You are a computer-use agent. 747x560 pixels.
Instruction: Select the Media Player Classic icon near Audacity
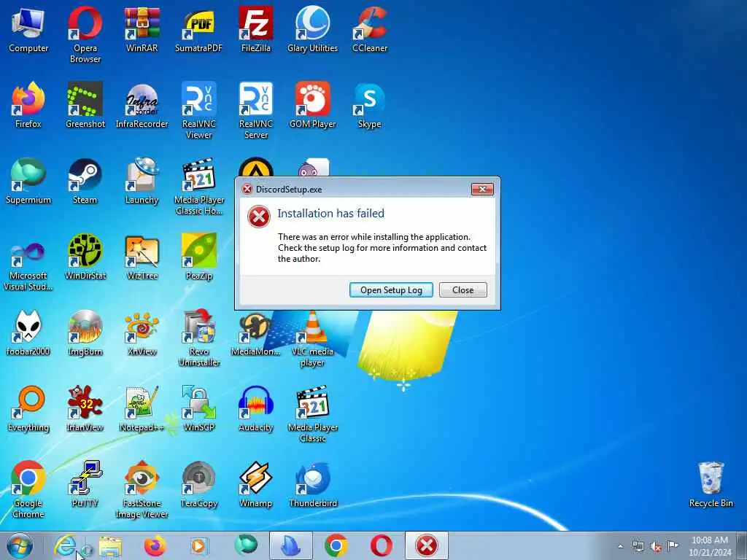312,413
